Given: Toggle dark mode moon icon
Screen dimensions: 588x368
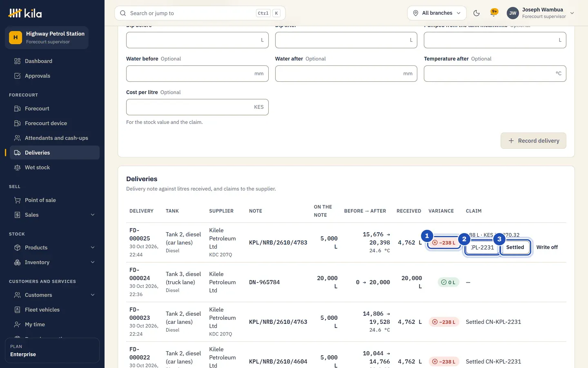Looking at the screenshot, I should (477, 13).
